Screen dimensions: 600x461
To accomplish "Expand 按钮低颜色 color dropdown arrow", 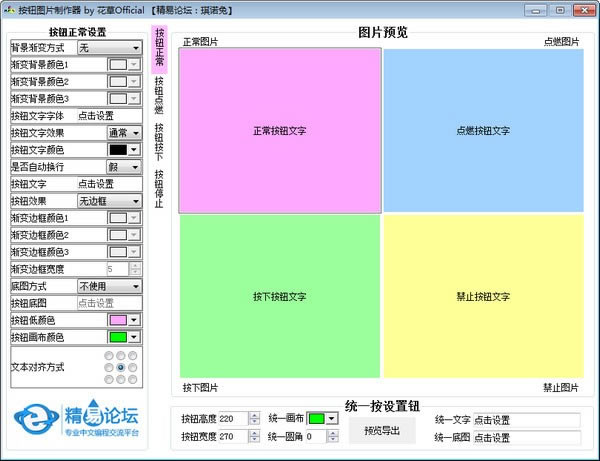I will (x=134, y=320).
